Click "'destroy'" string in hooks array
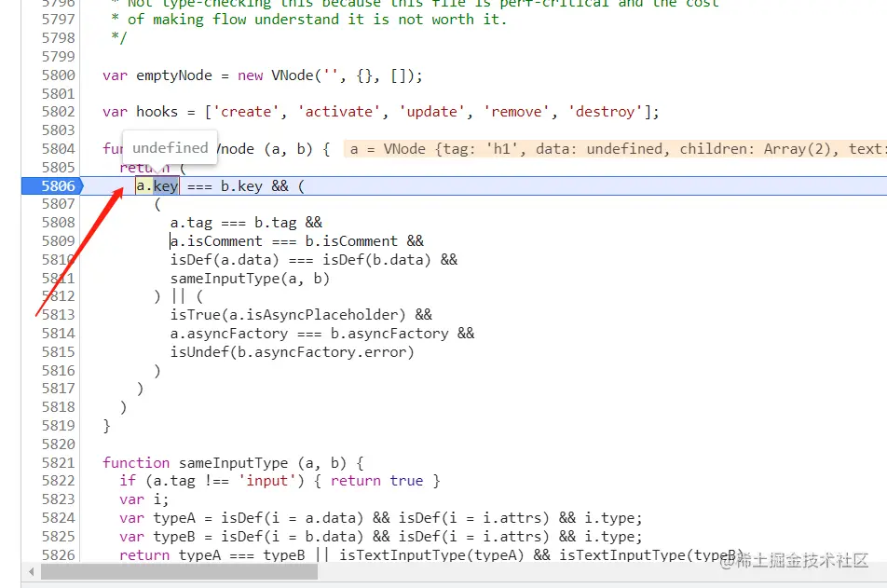887x588 pixels. click(606, 112)
